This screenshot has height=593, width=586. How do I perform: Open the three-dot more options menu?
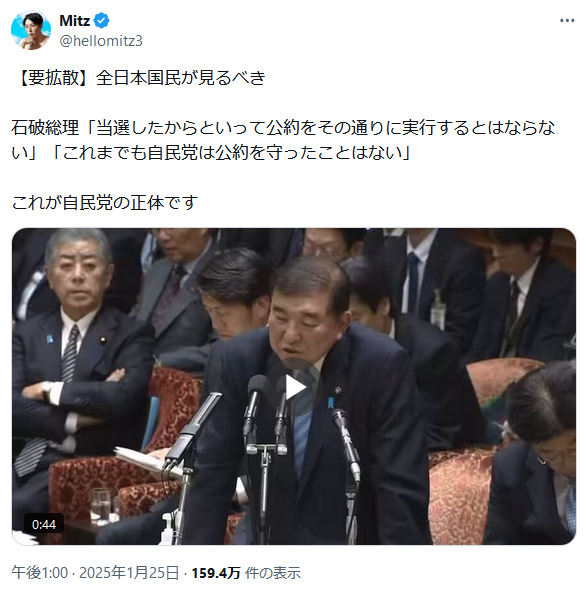tap(567, 21)
